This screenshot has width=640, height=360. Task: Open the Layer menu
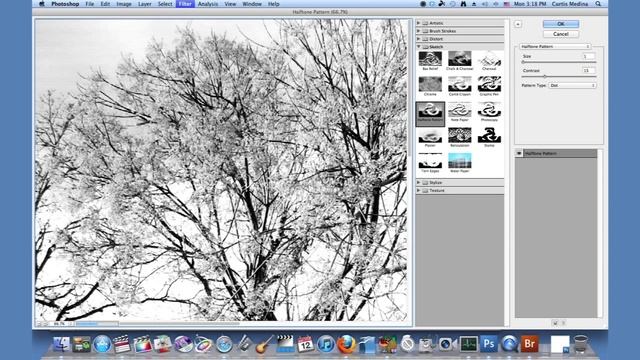pyautogui.click(x=144, y=4)
